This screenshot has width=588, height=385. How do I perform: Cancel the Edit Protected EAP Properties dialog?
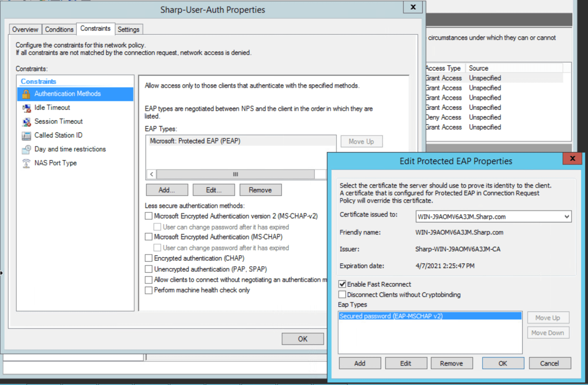tap(550, 363)
